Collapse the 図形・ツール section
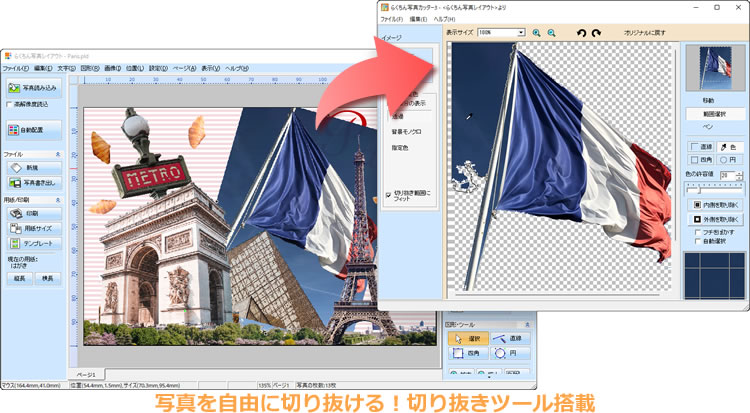750x413 pixels. tap(527, 324)
